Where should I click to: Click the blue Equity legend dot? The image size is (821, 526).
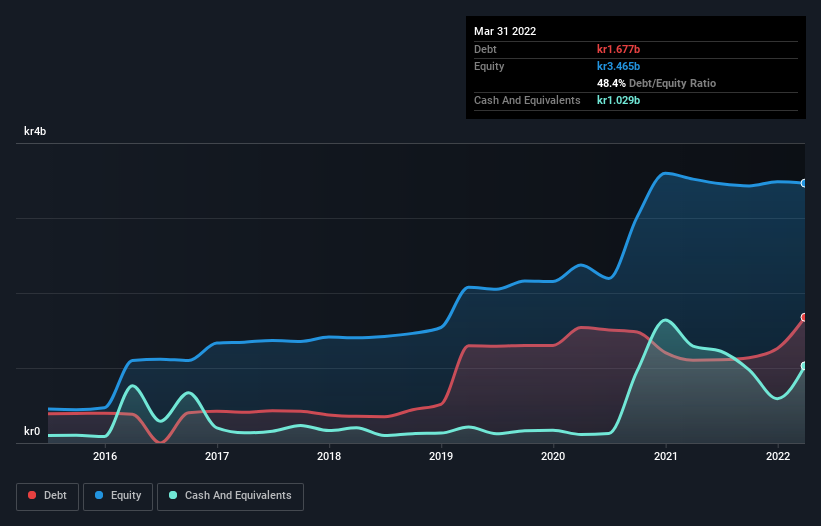pyautogui.click(x=98, y=495)
